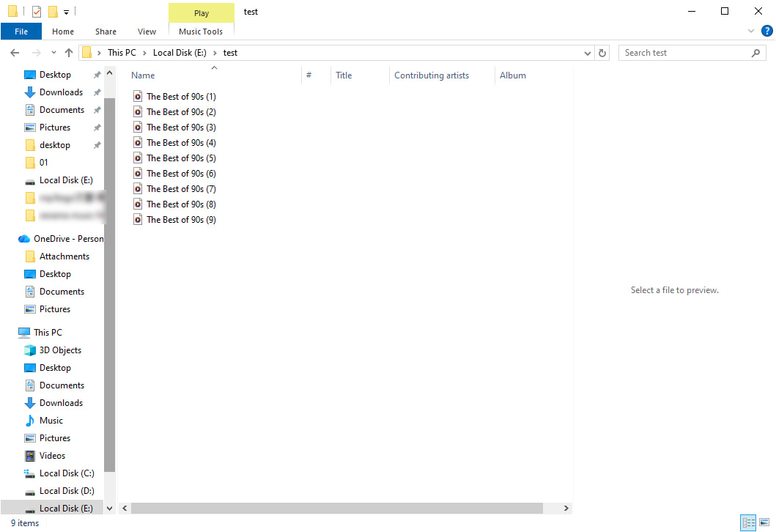Click the Properties icon in the quick access toolbar

(37, 12)
